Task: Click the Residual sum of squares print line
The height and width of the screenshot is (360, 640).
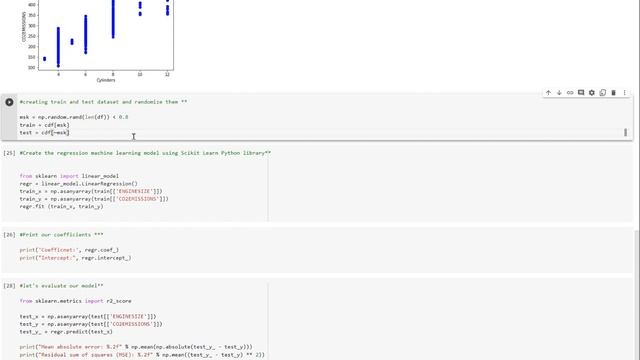Action: pyautogui.click(x=142, y=355)
